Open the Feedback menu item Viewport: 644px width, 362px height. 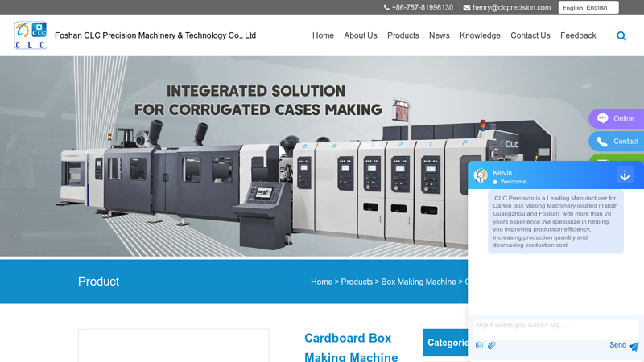pyautogui.click(x=578, y=35)
